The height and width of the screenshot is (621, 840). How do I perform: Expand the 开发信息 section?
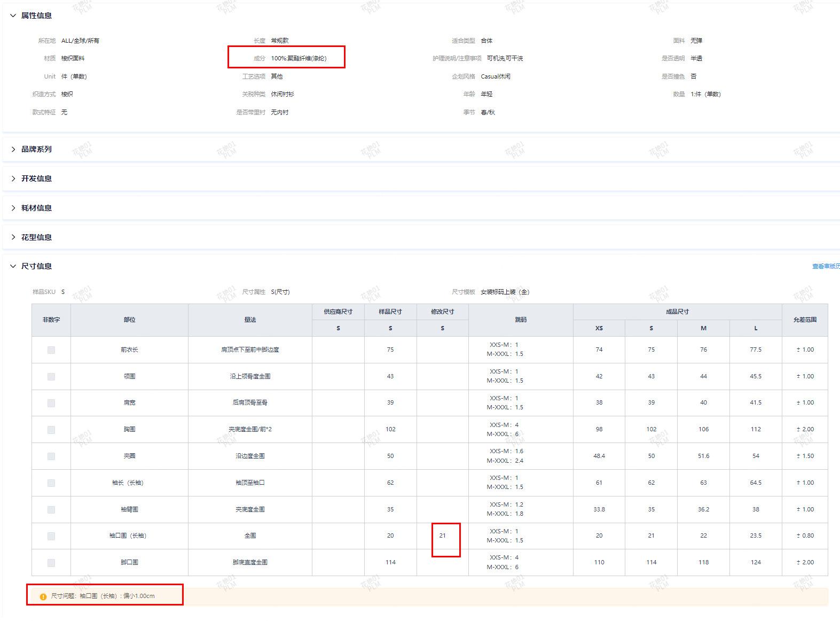pos(13,178)
